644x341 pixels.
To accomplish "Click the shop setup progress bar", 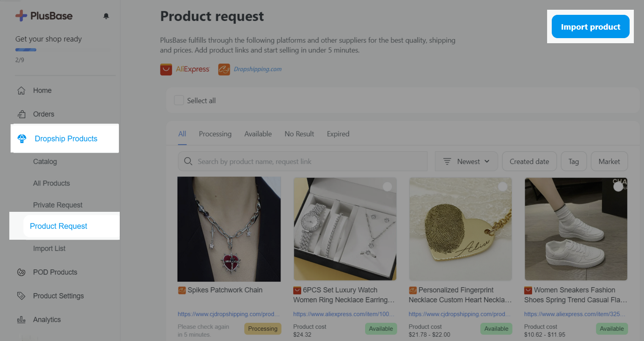I will point(26,50).
